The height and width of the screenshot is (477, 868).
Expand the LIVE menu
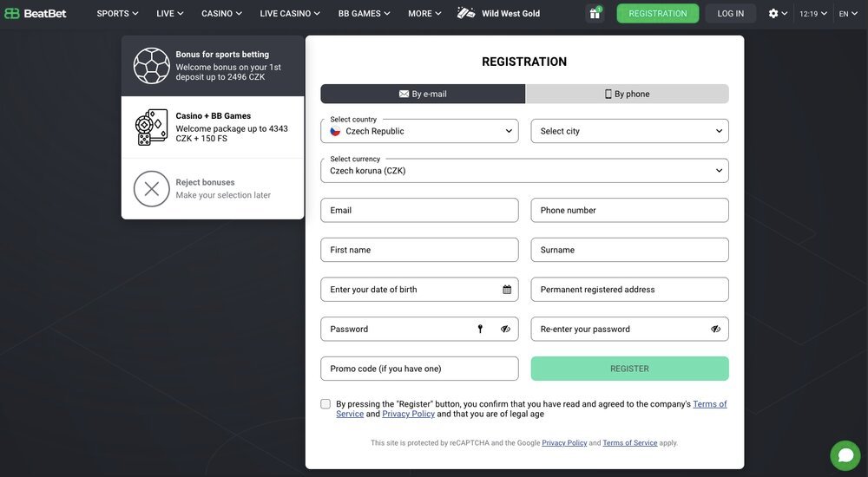pyautogui.click(x=169, y=13)
